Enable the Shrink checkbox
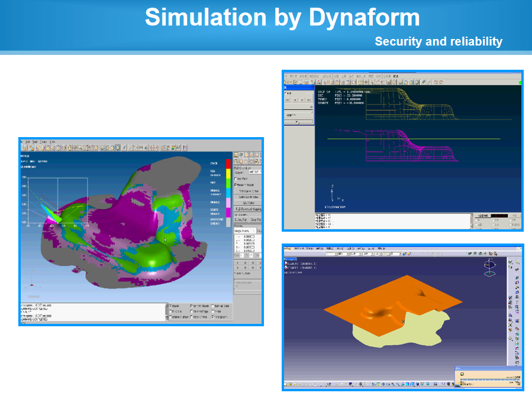 212,311
